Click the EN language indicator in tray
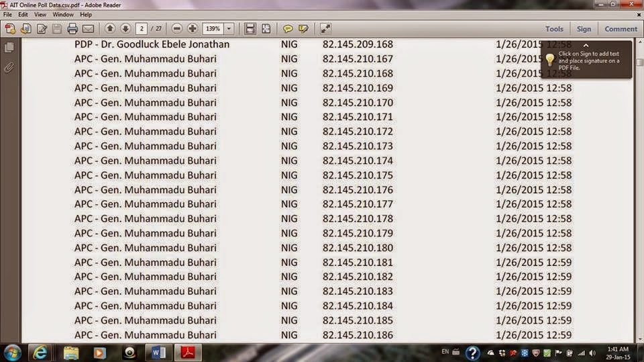 tap(445, 352)
